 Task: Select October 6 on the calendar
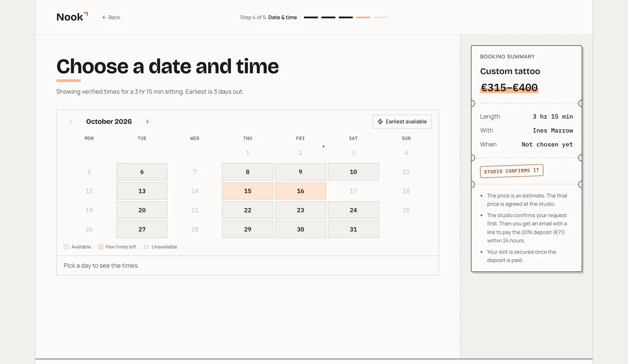pyautogui.click(x=142, y=172)
